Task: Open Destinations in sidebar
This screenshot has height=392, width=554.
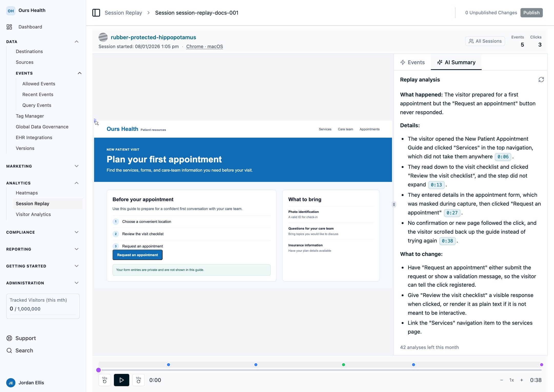Action: tap(29, 51)
